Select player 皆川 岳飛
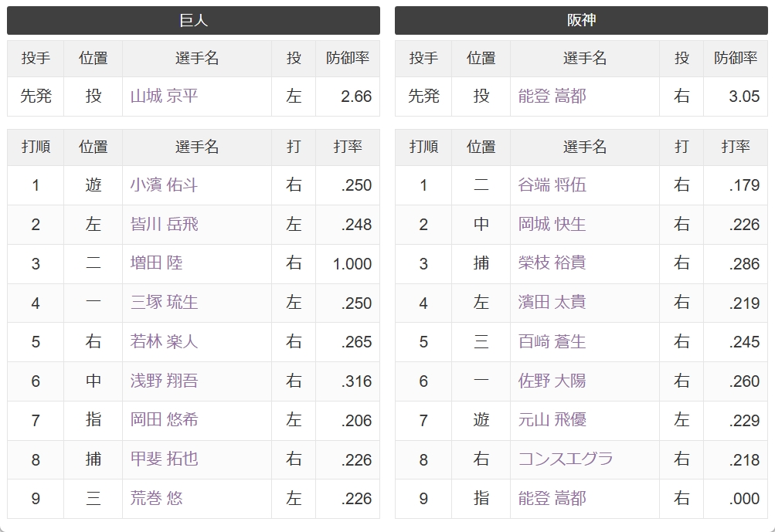 click(164, 224)
